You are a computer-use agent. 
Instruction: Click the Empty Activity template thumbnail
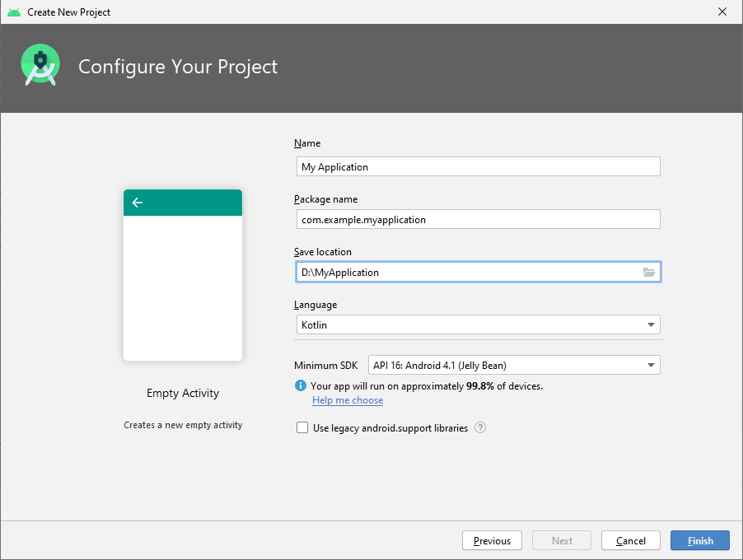point(182,272)
